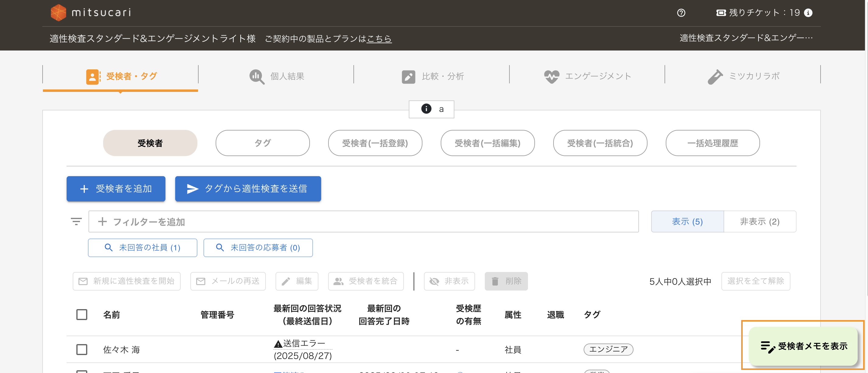Image resolution: width=868 pixels, height=373 pixels.
Task: Open the account name dropdown at top right
Action: tap(746, 38)
